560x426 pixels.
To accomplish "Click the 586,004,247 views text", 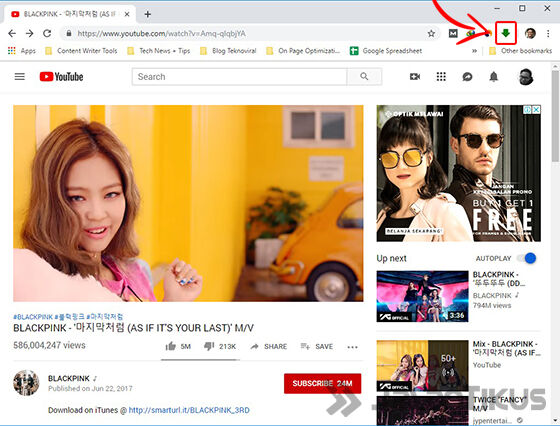I will coord(49,345).
